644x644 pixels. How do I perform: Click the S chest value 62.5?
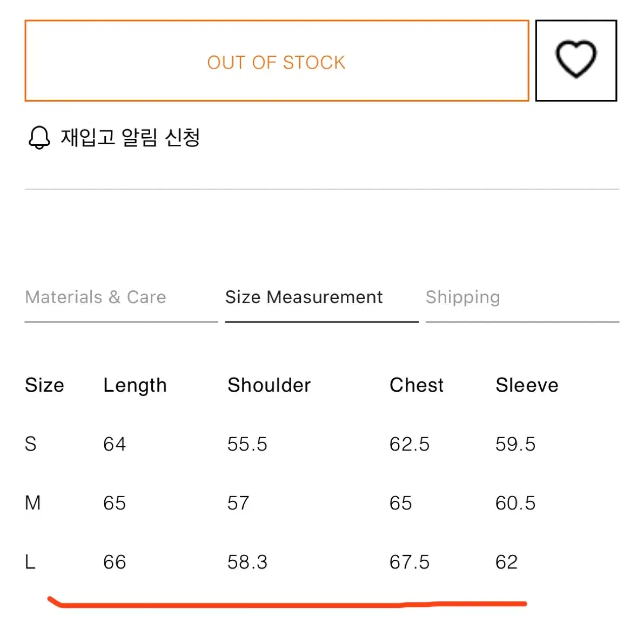410,444
